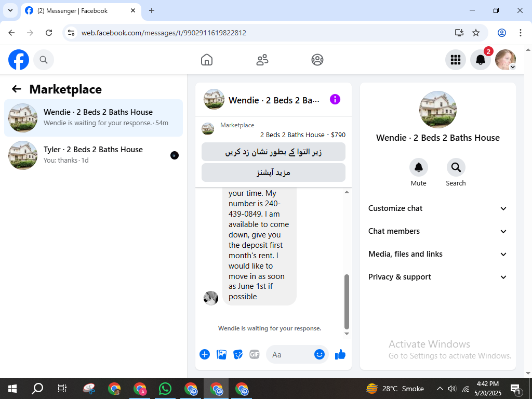Screen dimensions: 532x399
Task: Open the Windows notification center icon
Action: point(516,389)
